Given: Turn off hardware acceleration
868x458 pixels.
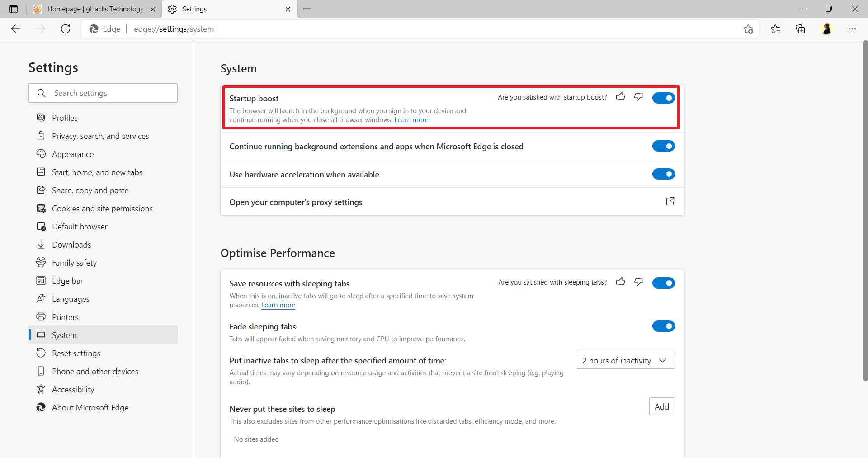Looking at the screenshot, I should click(663, 174).
